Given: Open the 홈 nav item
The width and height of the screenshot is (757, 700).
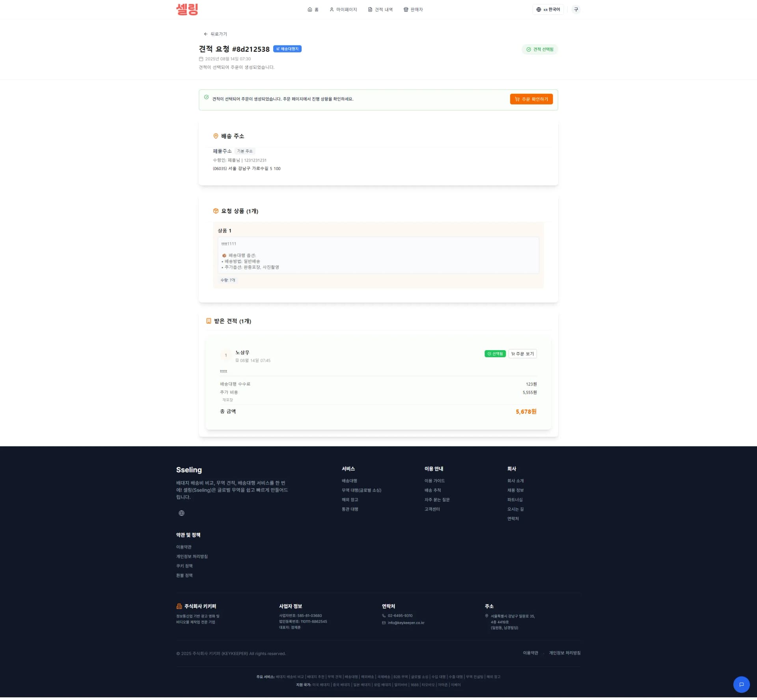Looking at the screenshot, I should 313,9.
